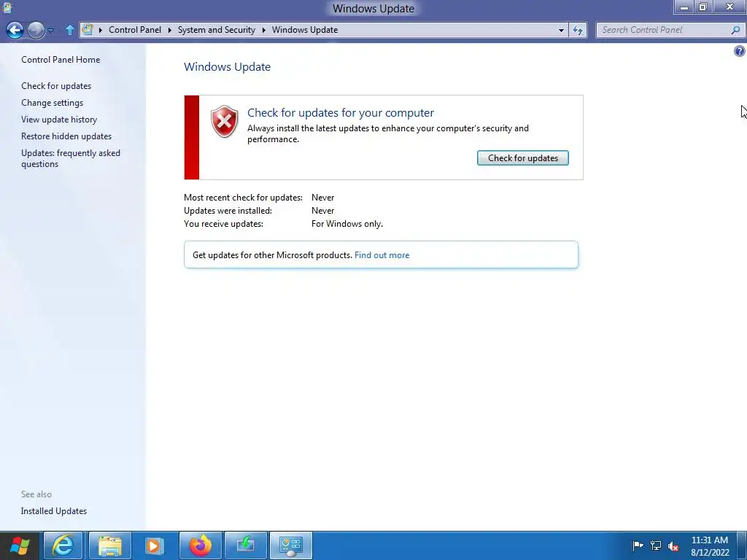The width and height of the screenshot is (747, 560).
Task: Select Windows Update breadcrumb
Action: pos(305,29)
